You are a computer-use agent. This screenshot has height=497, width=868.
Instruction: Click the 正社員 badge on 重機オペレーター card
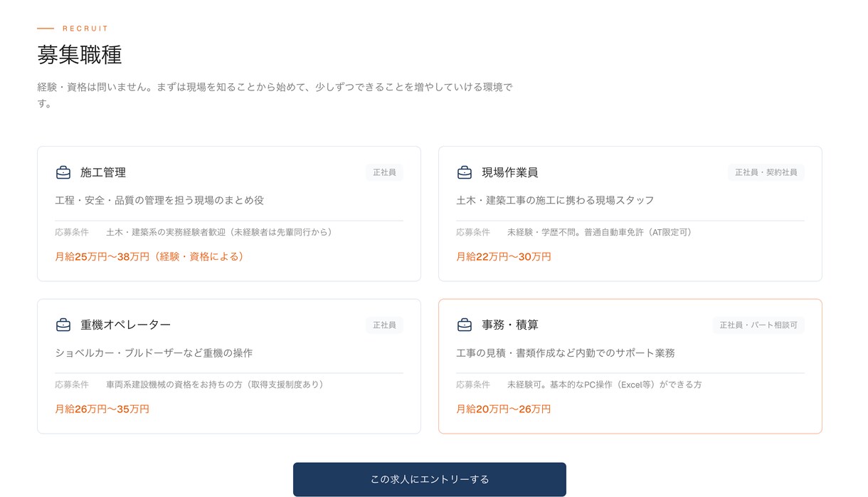tap(385, 325)
